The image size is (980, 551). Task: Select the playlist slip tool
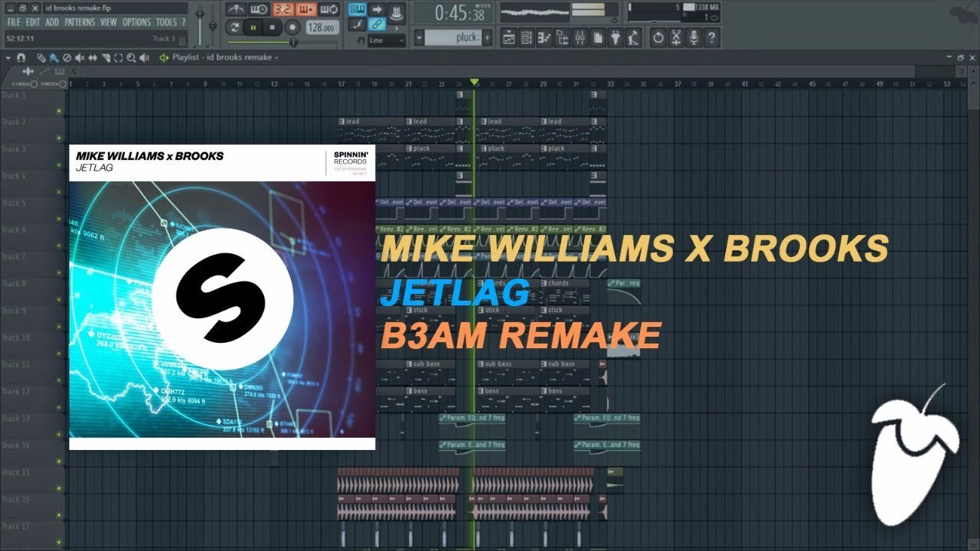point(93,58)
